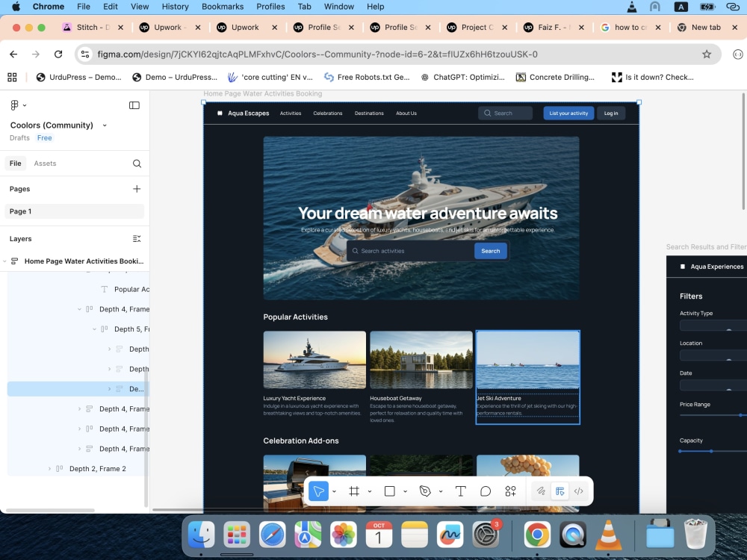The width and height of the screenshot is (747, 560).
Task: Go back in Chrome
Action: pyautogui.click(x=13, y=55)
